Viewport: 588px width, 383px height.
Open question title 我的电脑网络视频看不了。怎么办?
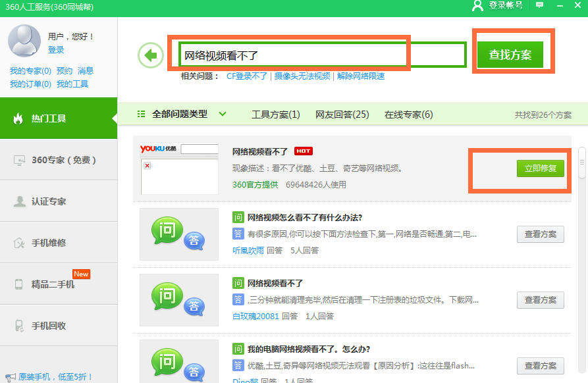[x=309, y=349]
